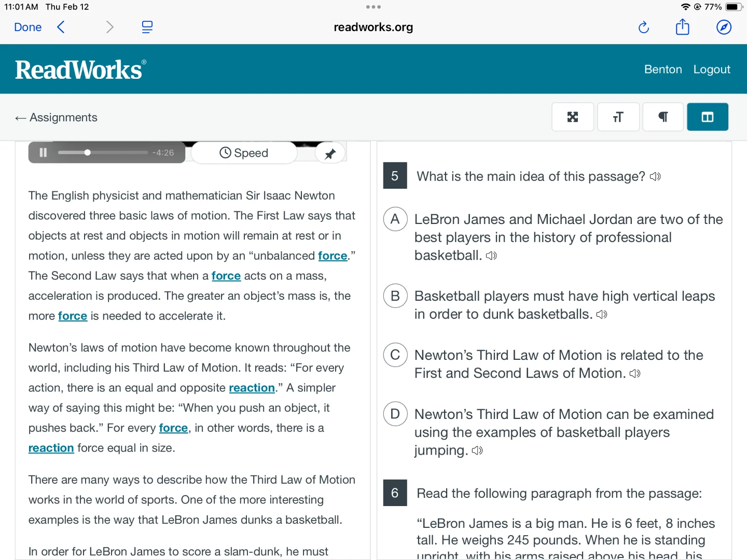Open the audio Speed menu
747x560 pixels.
244,153
